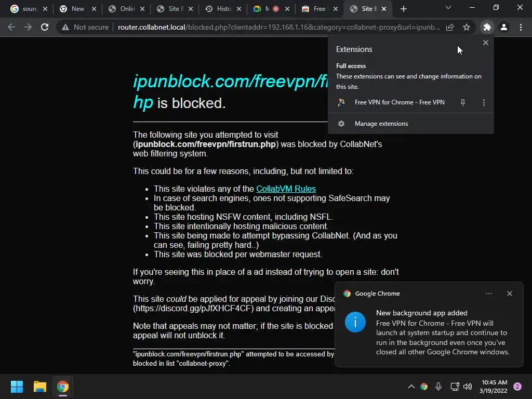Viewport: 532px width, 399px height.
Task: Click the Chrome taskbar icon
Action: coord(63,387)
